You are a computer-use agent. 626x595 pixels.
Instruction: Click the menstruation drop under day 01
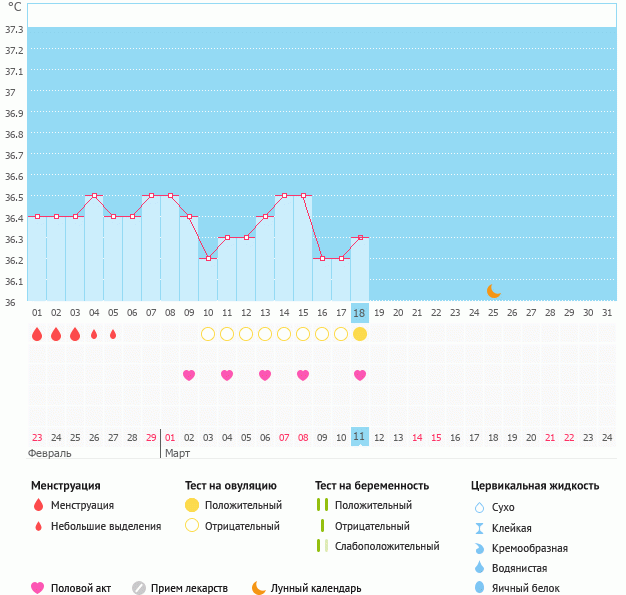point(37,334)
